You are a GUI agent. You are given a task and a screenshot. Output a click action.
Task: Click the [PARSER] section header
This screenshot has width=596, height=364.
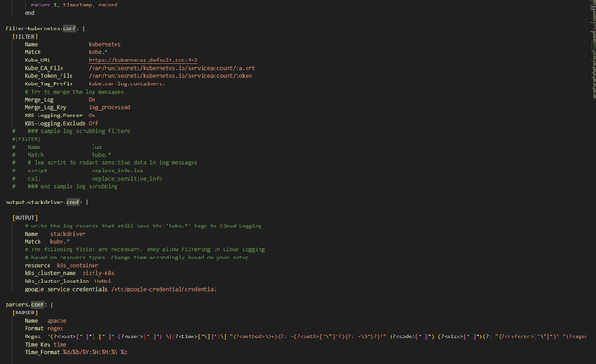25,313
